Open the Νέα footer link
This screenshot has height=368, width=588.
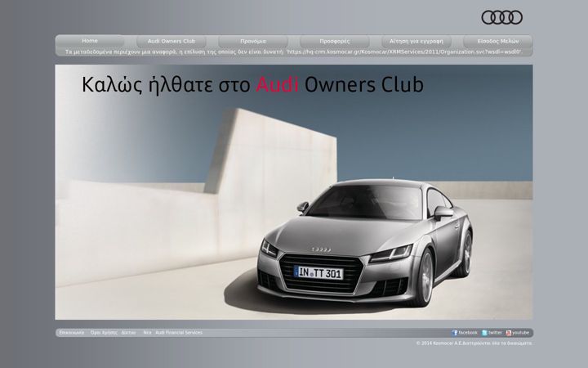pyautogui.click(x=147, y=333)
